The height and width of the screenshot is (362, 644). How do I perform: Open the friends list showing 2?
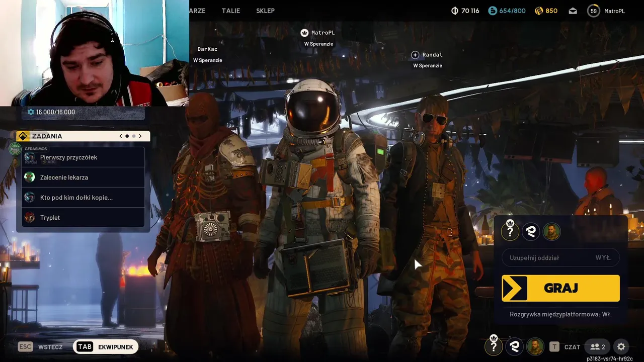click(x=598, y=346)
